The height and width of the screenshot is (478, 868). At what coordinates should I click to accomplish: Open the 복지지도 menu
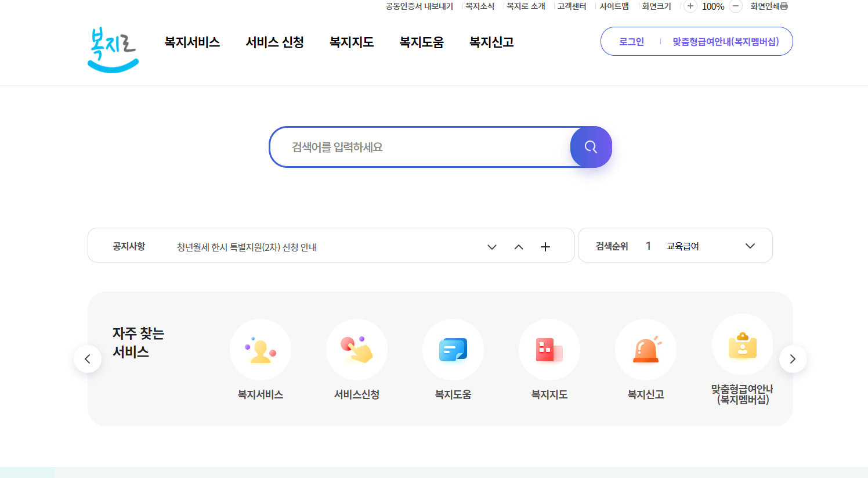352,42
